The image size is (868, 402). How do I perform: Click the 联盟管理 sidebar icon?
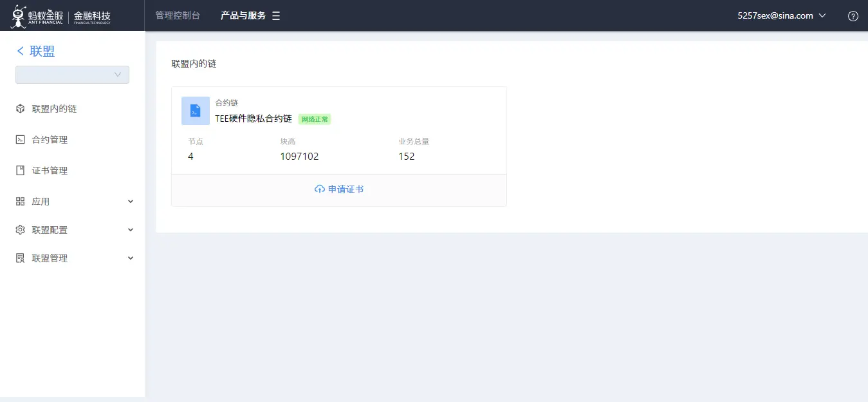coord(19,258)
